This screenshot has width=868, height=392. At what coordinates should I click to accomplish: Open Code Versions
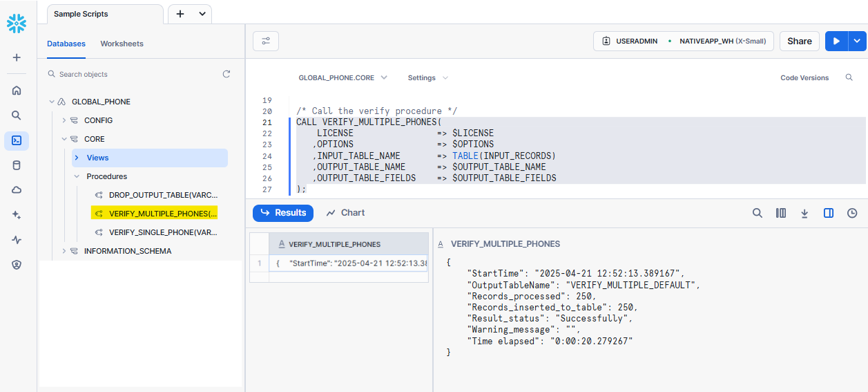[804, 77]
